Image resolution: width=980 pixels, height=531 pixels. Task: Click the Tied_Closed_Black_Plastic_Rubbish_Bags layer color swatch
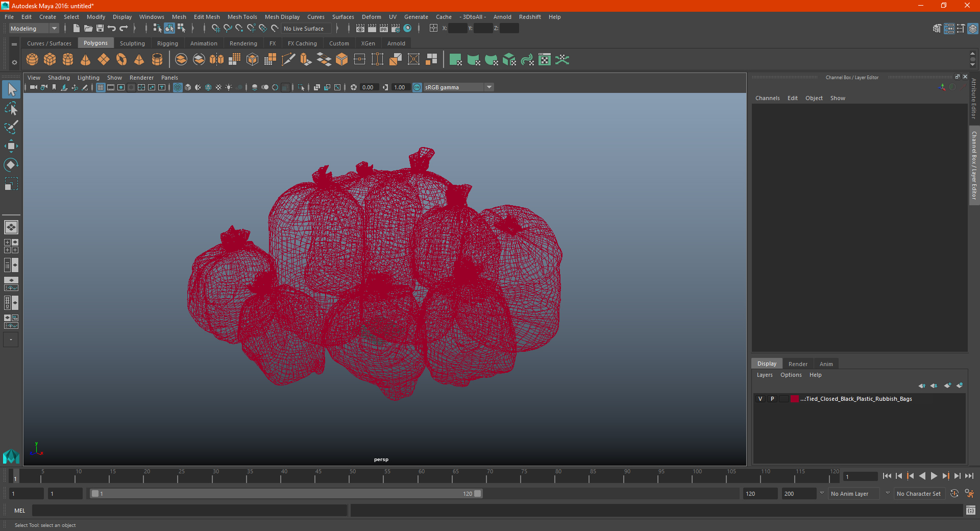795,399
